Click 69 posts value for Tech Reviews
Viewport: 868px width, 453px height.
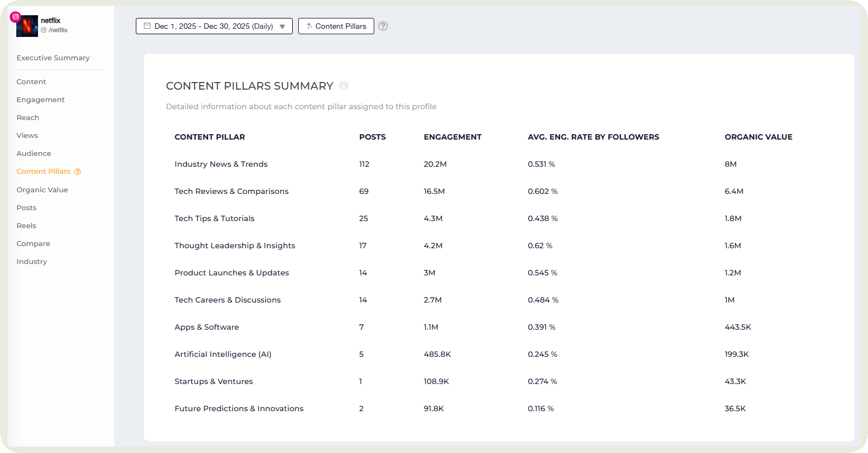point(363,191)
